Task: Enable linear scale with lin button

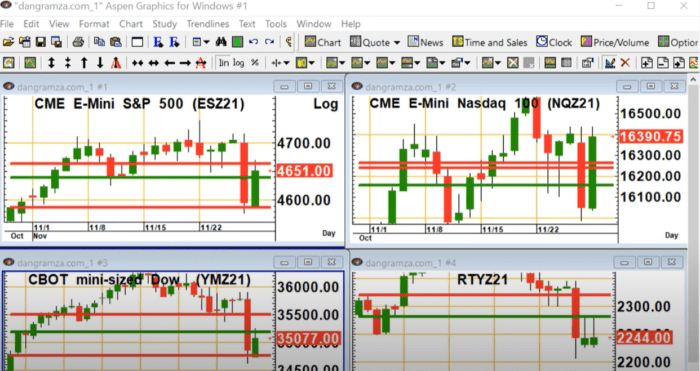Action: [x=224, y=63]
